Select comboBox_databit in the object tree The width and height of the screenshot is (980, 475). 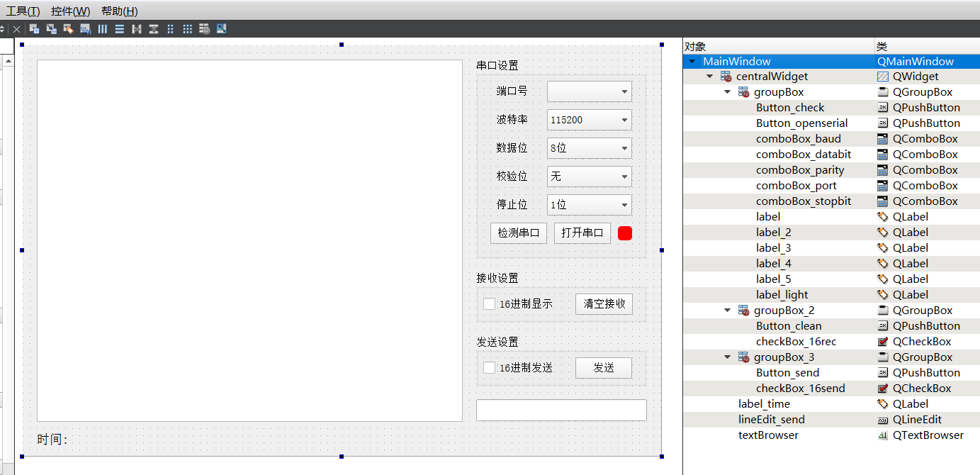tap(804, 155)
